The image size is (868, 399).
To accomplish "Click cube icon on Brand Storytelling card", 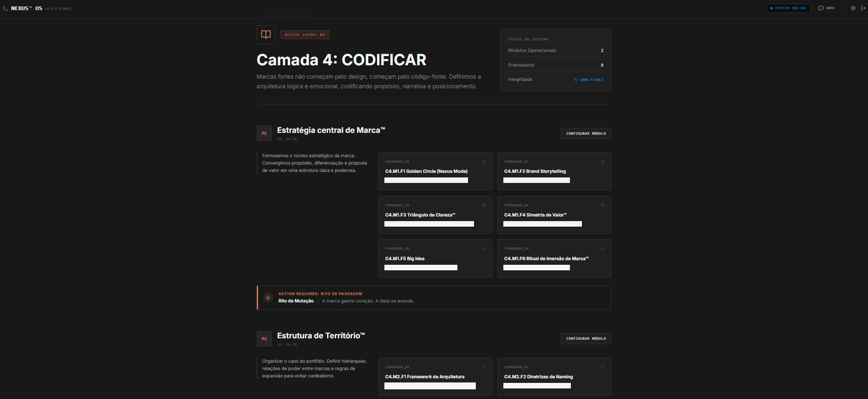I will [603, 162].
